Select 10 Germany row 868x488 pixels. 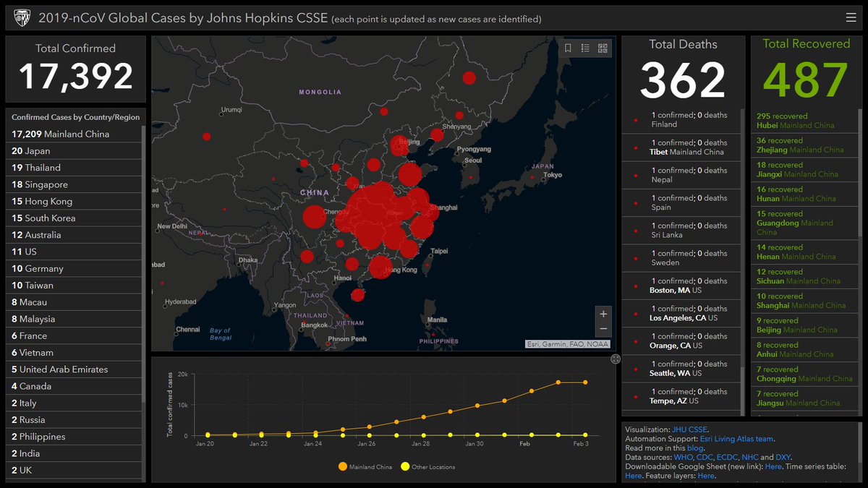[x=75, y=268]
